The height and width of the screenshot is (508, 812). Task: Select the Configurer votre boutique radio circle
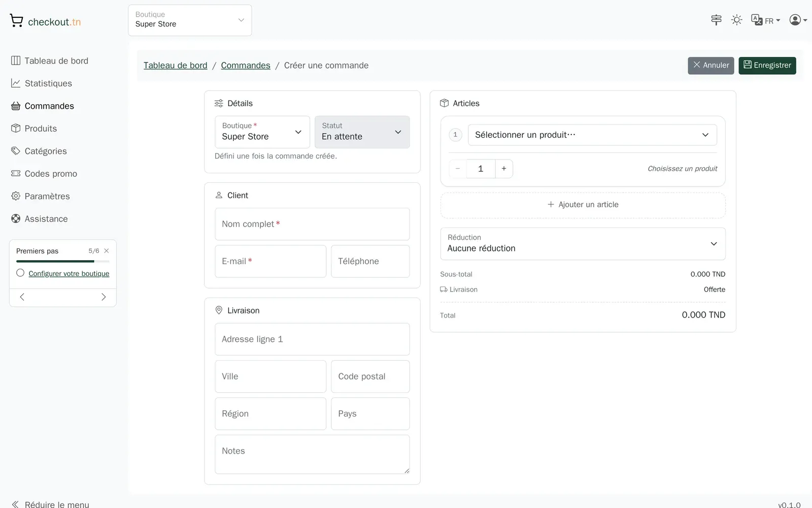pyautogui.click(x=20, y=273)
